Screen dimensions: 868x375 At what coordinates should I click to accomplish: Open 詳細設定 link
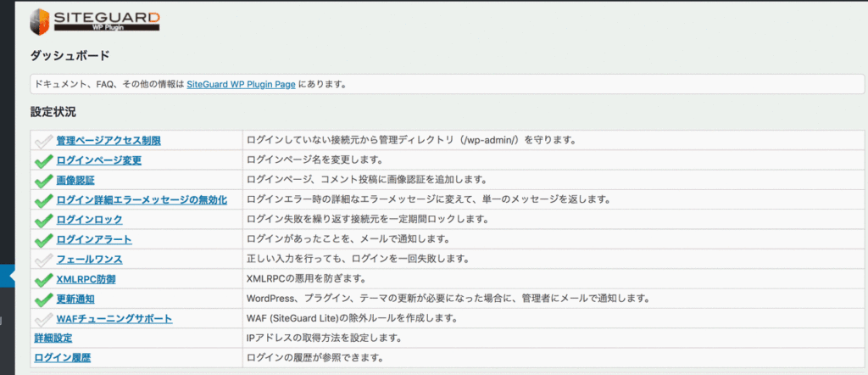tap(53, 338)
